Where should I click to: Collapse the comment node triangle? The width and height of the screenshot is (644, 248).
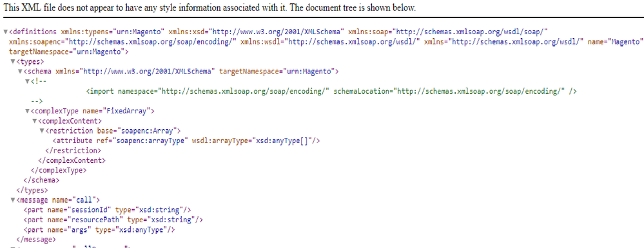tap(27, 81)
